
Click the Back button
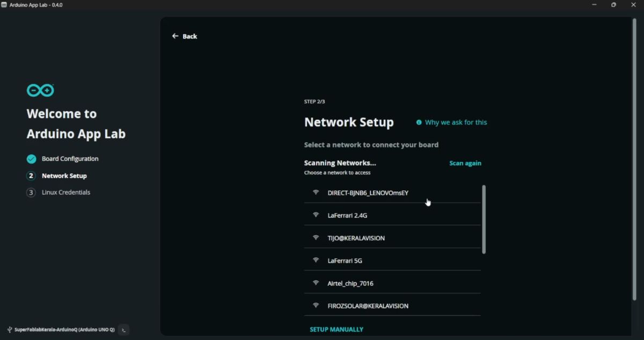pos(185,36)
